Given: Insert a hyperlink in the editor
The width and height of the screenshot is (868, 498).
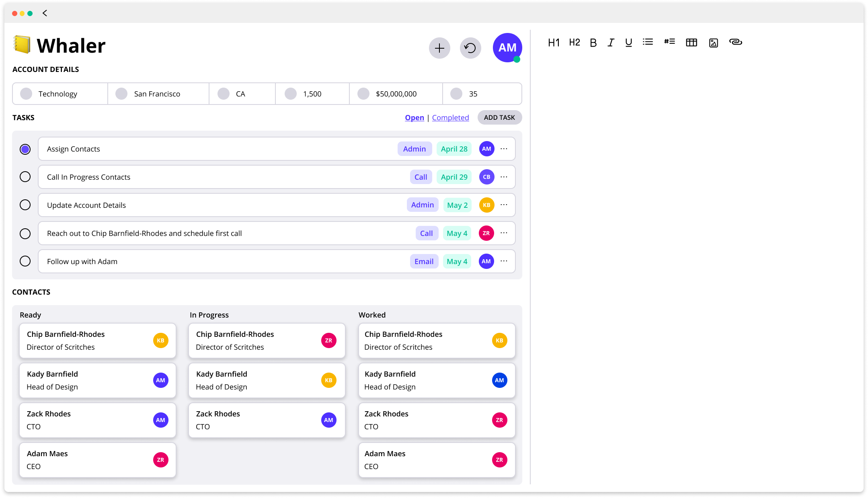Looking at the screenshot, I should 736,42.
